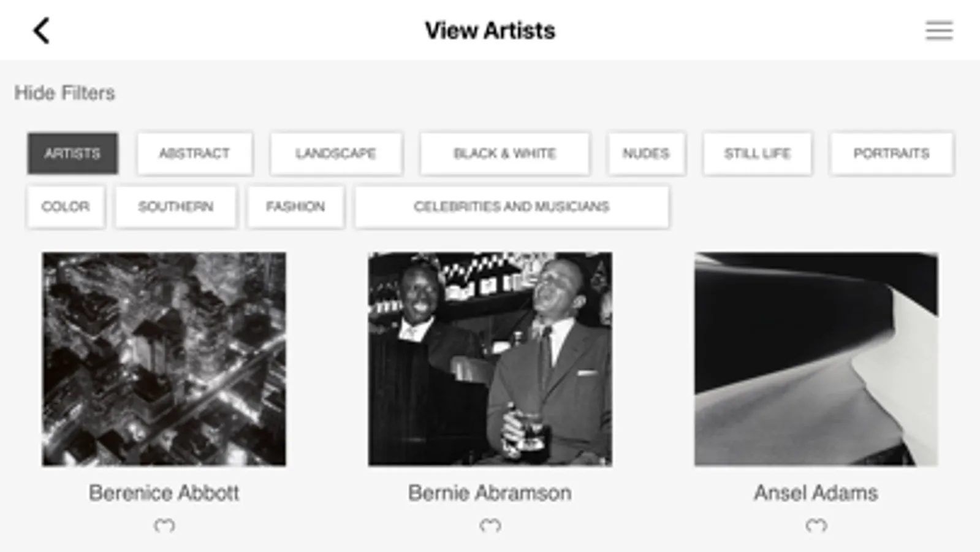Tap the heart under Bernie Abramson
This screenshot has height=552, width=980.
490,526
